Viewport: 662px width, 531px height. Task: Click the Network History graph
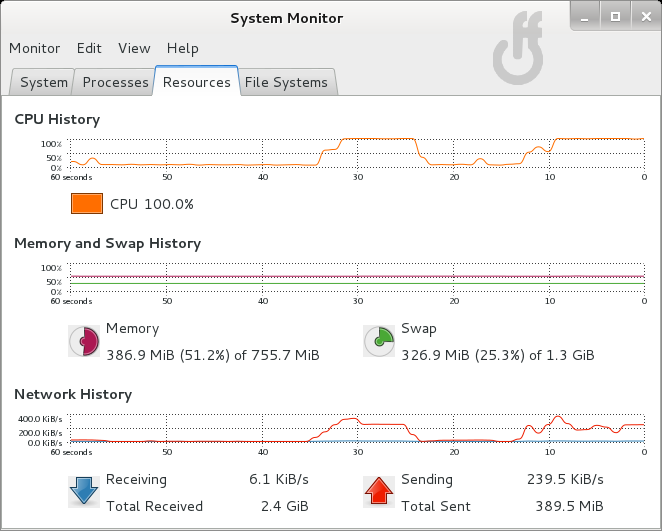[357, 428]
